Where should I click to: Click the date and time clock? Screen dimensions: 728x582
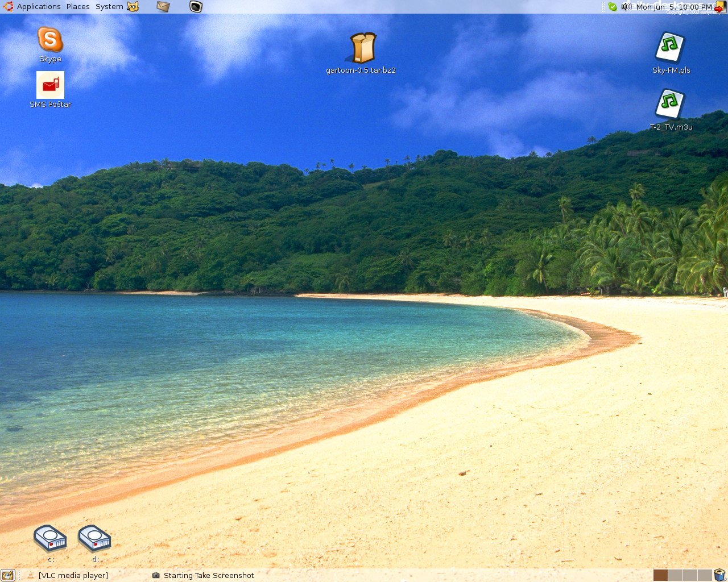click(674, 7)
